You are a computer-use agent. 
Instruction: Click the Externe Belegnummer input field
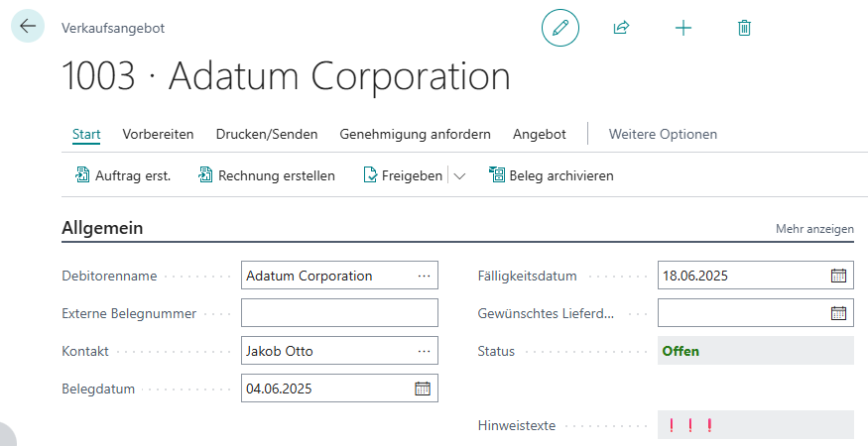tap(338, 313)
